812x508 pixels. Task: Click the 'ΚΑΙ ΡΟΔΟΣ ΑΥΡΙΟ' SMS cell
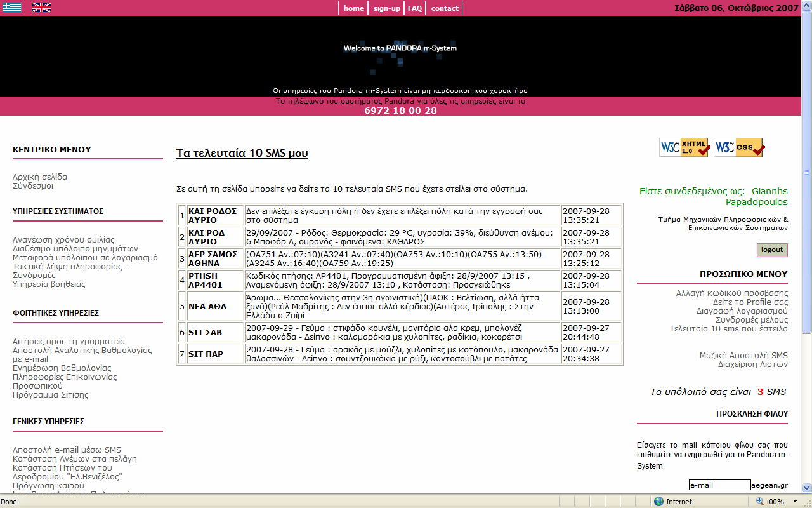pyautogui.click(x=216, y=215)
